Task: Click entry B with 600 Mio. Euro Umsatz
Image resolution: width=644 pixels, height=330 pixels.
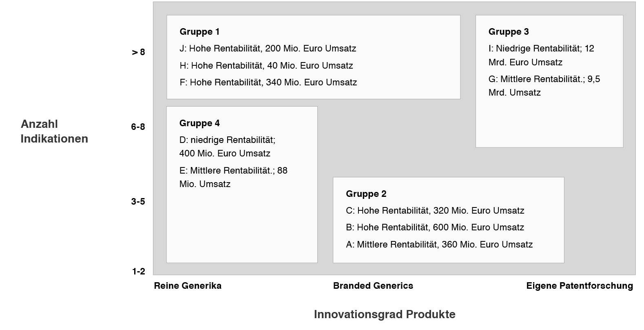Action: (x=435, y=227)
